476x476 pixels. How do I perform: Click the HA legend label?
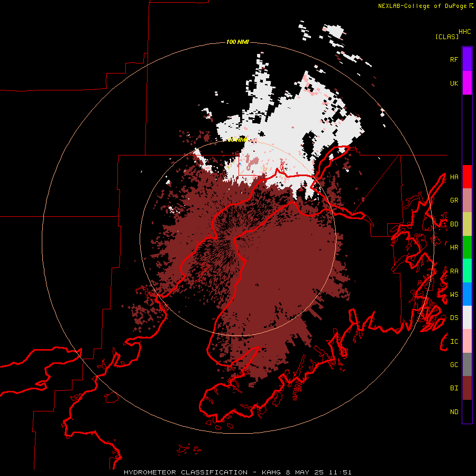click(x=454, y=177)
